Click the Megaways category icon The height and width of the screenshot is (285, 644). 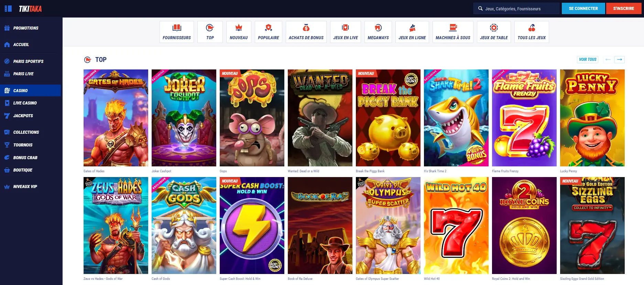tap(378, 28)
